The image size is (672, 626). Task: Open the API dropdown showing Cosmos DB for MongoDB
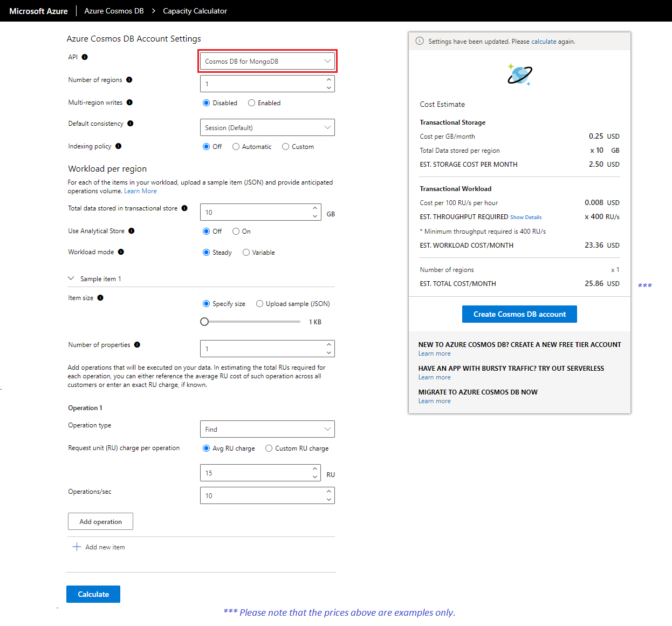tap(267, 61)
